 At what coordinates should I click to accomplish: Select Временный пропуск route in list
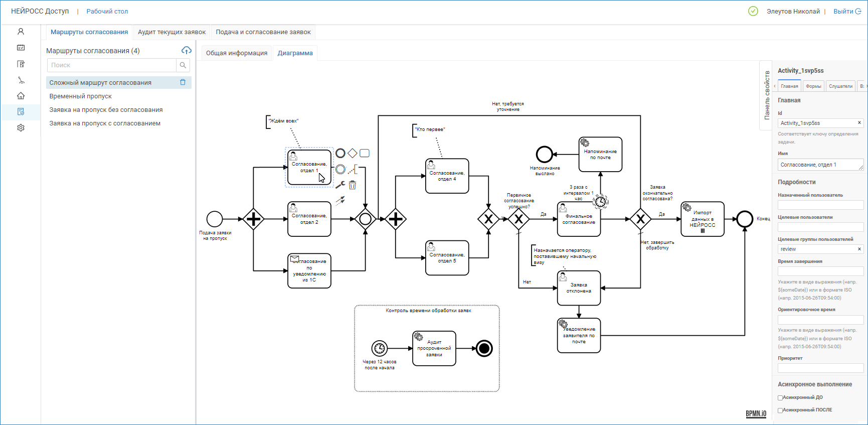pyautogui.click(x=81, y=96)
